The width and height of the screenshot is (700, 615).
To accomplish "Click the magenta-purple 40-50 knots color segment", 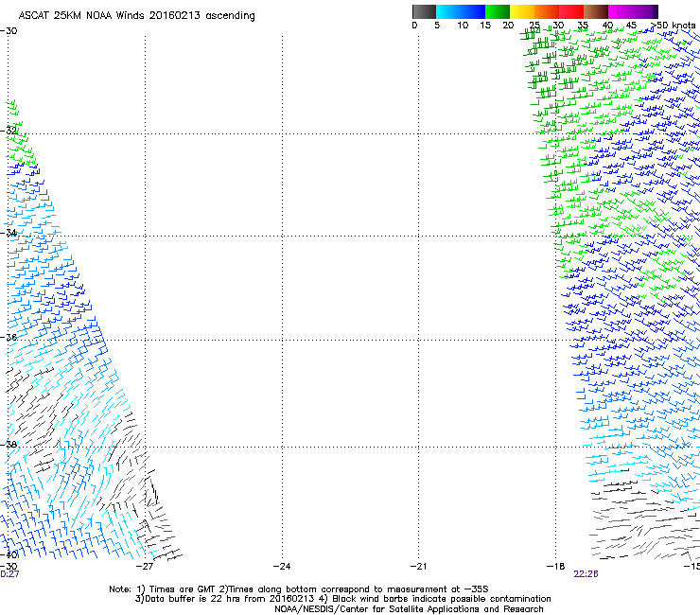I will [x=633, y=11].
